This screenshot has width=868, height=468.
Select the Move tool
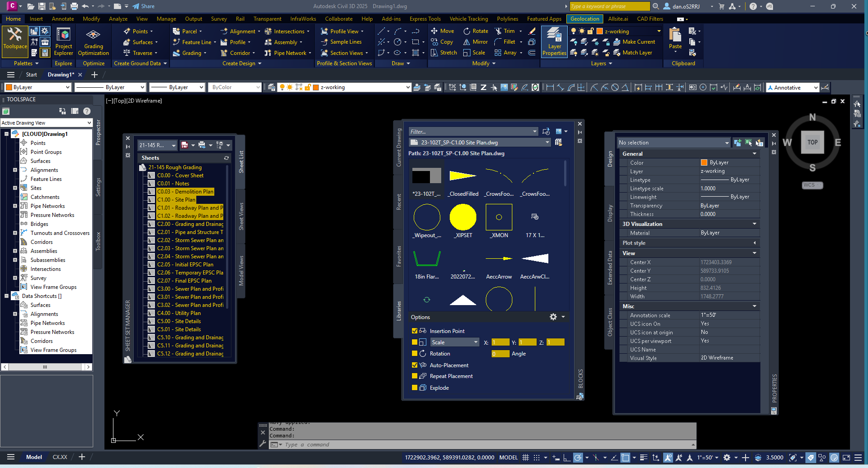[x=442, y=31]
